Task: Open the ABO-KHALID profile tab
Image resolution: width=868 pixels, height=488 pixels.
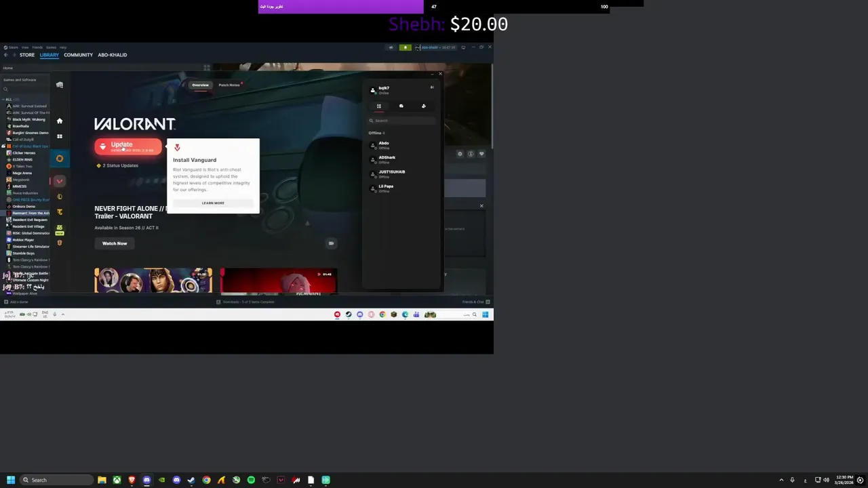Action: click(x=112, y=55)
